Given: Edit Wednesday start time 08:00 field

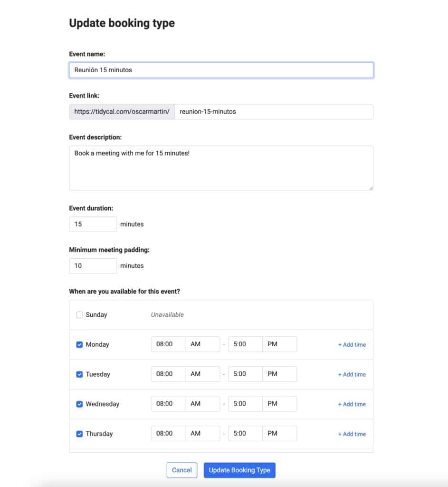Looking at the screenshot, I should [169, 404].
